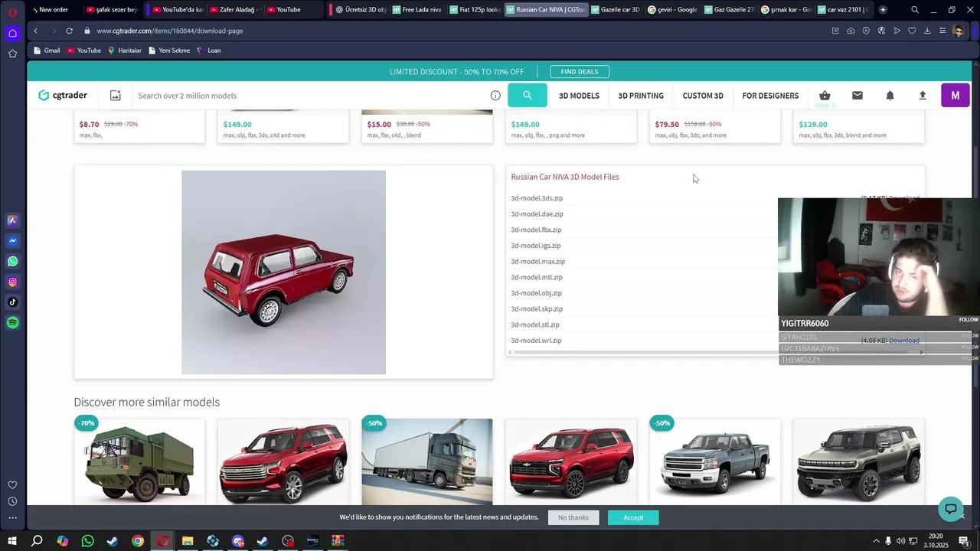Click the image search icon
The height and width of the screenshot is (551, 980).
point(116,96)
